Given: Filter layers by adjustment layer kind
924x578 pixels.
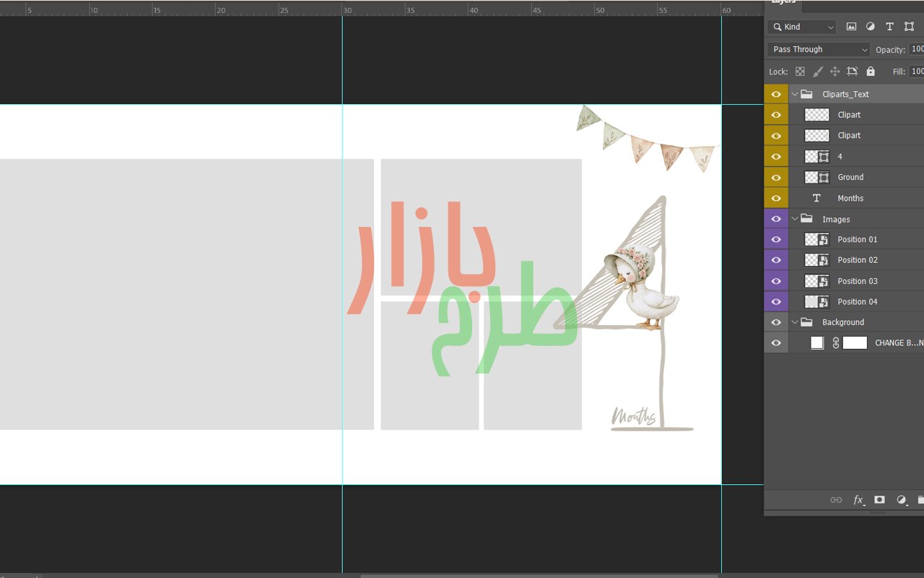Looking at the screenshot, I should click(x=870, y=27).
